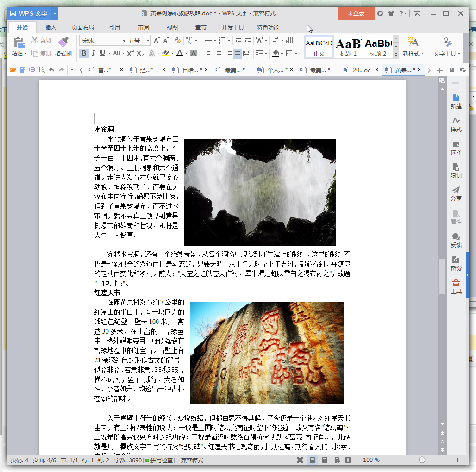
Task: Toggle subscript X₂
Action: click(x=140, y=53)
